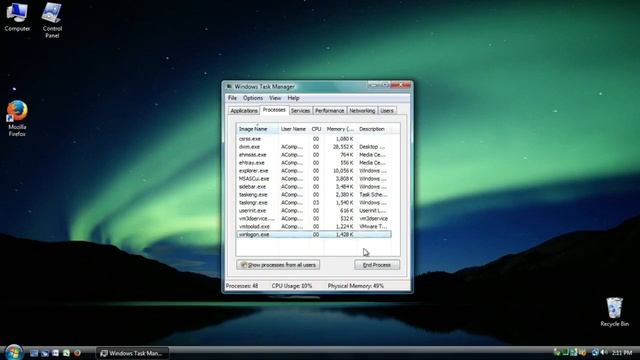
Task: Sort by the Memory column header
Action: [340, 129]
